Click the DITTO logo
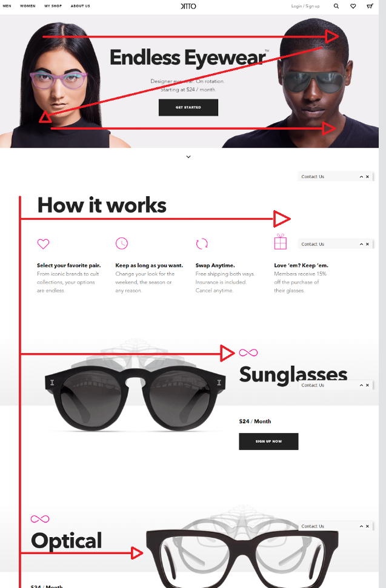 click(x=188, y=6)
